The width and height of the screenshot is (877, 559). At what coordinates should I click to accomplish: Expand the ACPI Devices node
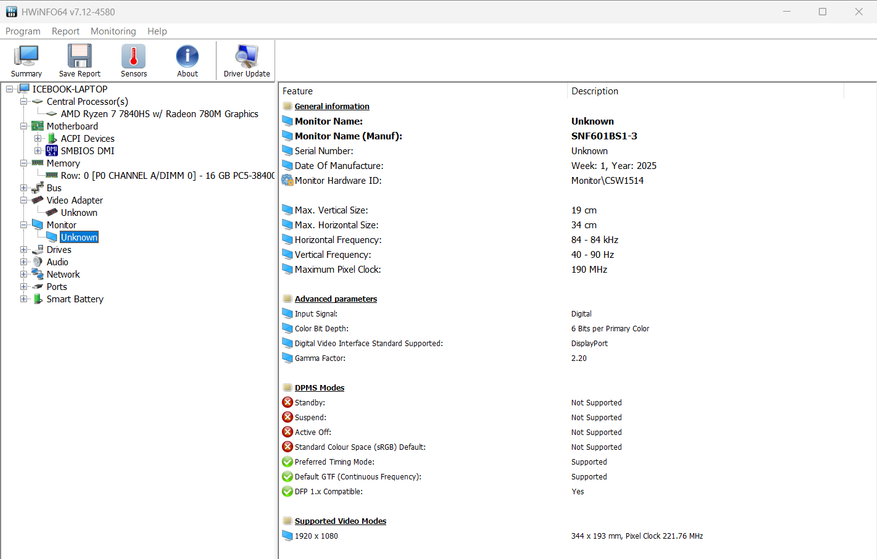(x=37, y=138)
